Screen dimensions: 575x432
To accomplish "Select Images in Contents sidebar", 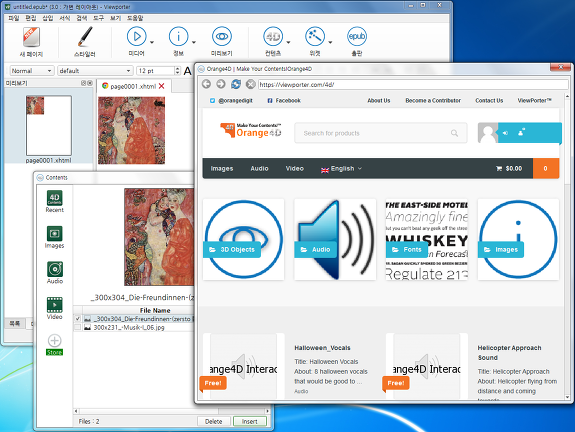I will 54,237.
